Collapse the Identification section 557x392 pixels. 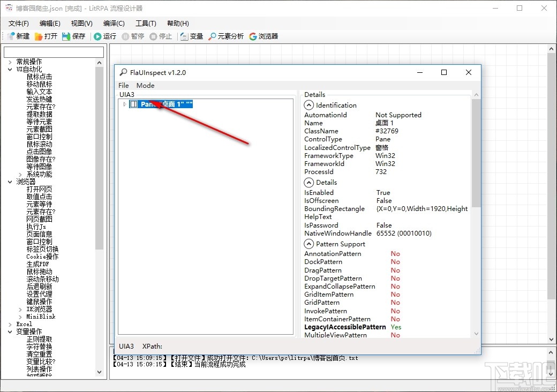click(309, 105)
